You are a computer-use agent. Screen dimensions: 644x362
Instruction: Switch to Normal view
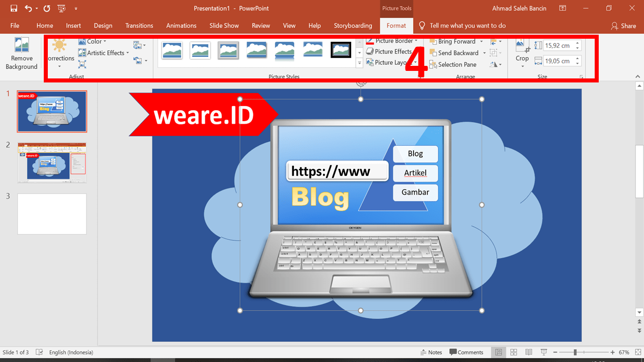click(x=499, y=352)
